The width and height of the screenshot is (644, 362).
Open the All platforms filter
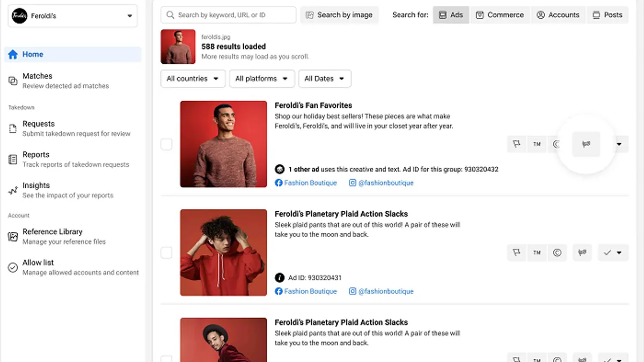tap(262, 79)
